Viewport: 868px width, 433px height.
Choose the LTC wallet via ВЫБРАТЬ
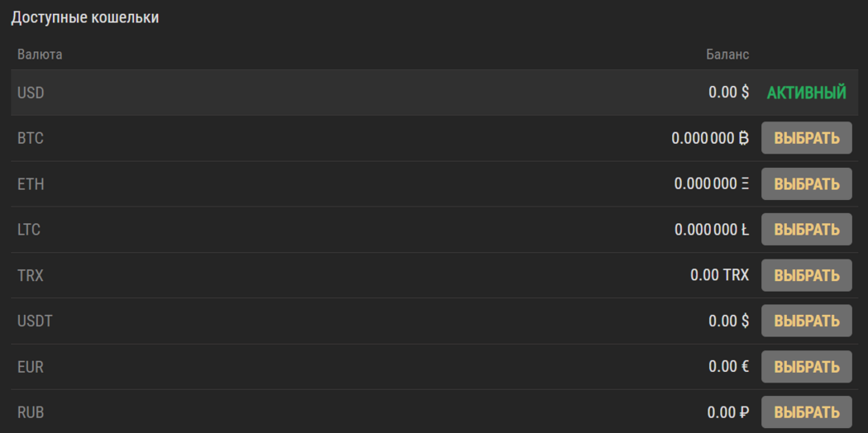[x=806, y=229]
